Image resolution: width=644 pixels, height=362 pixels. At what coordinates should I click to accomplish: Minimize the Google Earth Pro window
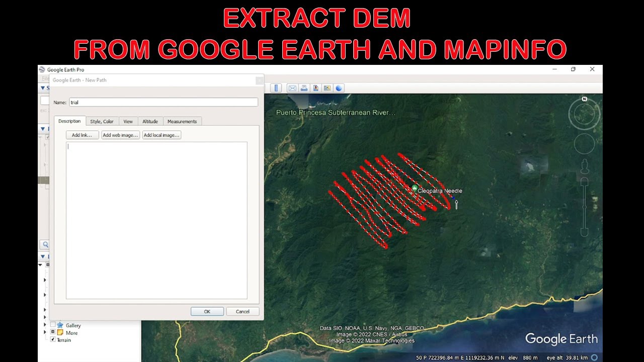pos(555,69)
